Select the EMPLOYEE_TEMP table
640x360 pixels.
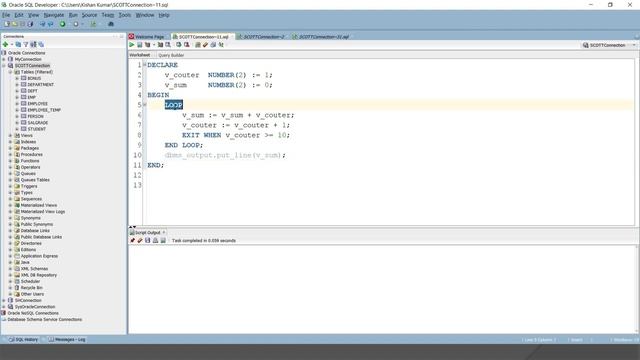point(44,110)
